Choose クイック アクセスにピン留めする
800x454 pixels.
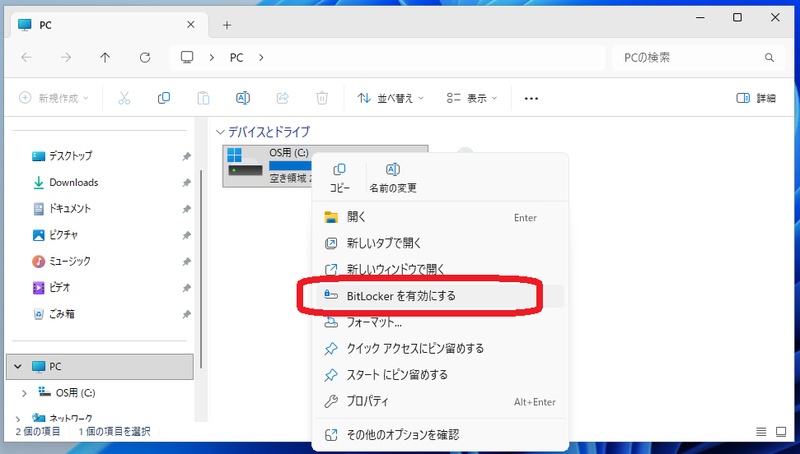440,348
